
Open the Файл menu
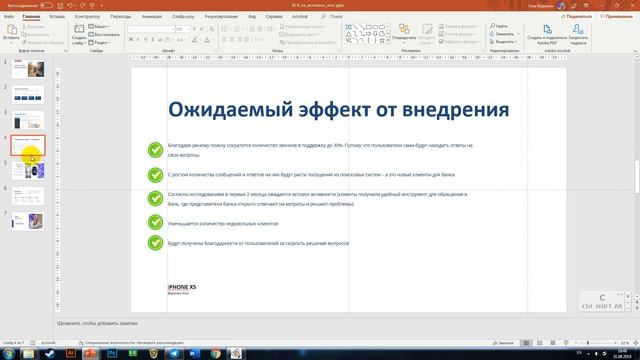[9, 16]
